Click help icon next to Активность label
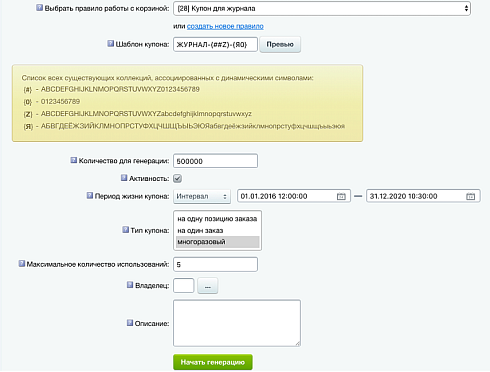The image size is (490, 372). [x=124, y=178]
